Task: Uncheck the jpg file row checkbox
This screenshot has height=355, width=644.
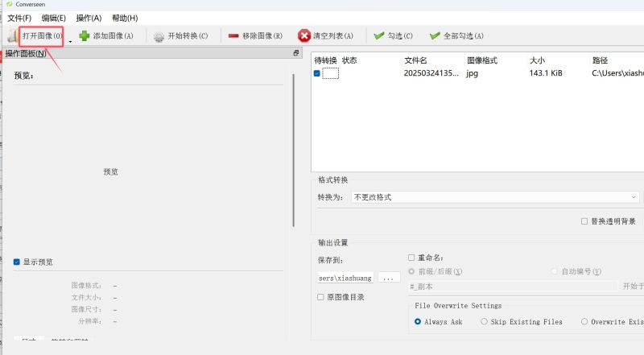Action: click(316, 73)
